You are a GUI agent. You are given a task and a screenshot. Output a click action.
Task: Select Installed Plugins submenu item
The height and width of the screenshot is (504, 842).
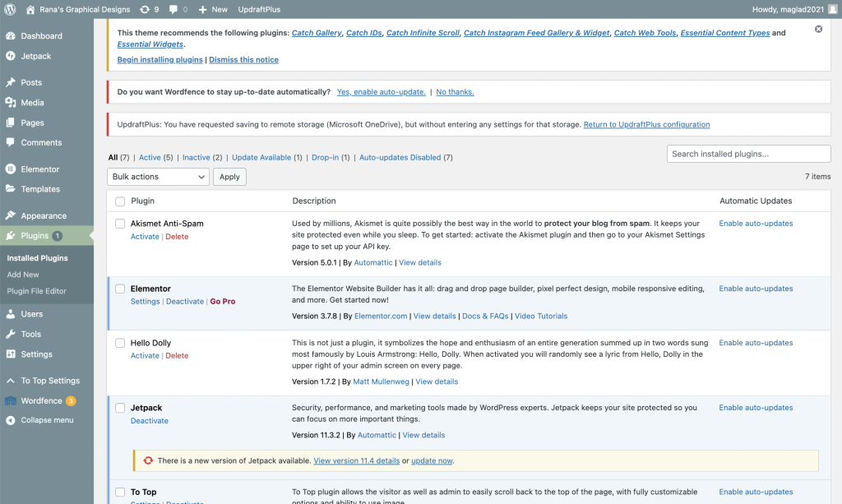pos(38,257)
